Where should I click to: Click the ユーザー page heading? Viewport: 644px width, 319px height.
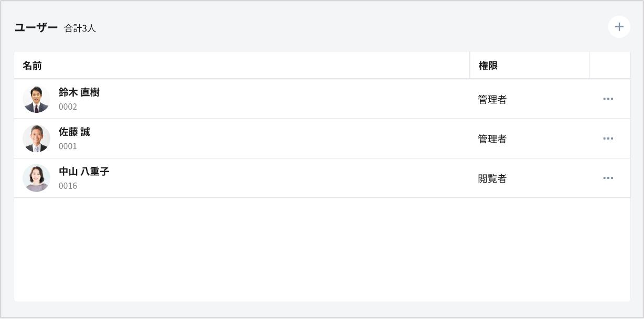36,27
